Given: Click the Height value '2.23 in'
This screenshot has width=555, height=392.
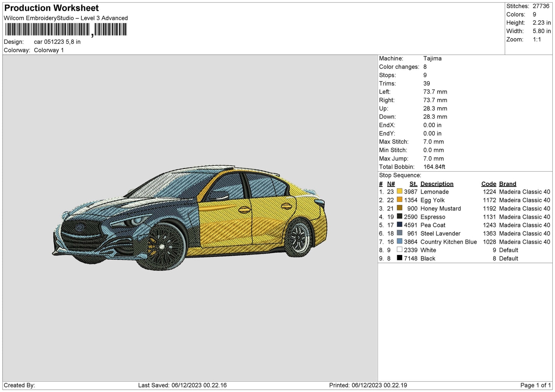Looking at the screenshot, I should point(542,23).
